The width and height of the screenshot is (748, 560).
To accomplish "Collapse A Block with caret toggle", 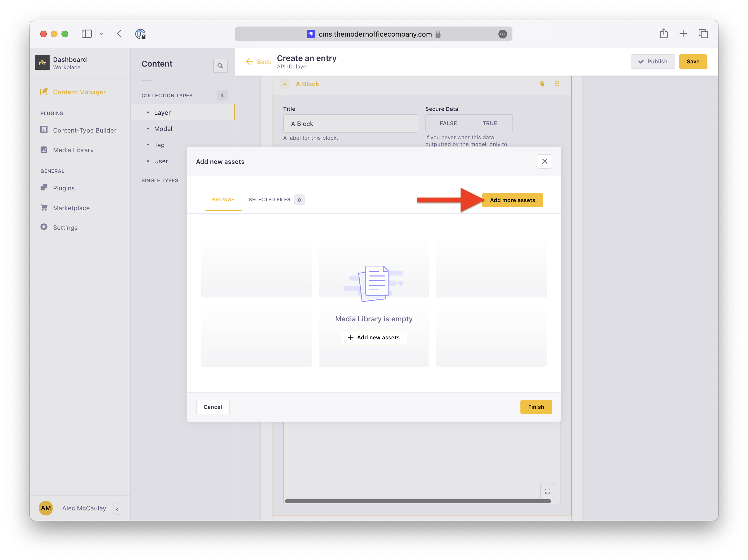I will 285,84.
